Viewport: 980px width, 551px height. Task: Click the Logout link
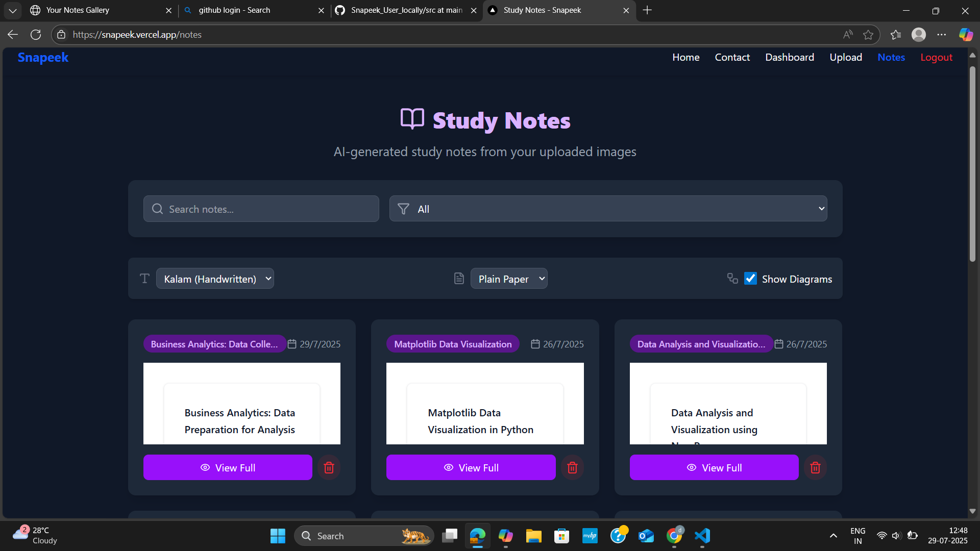point(936,57)
